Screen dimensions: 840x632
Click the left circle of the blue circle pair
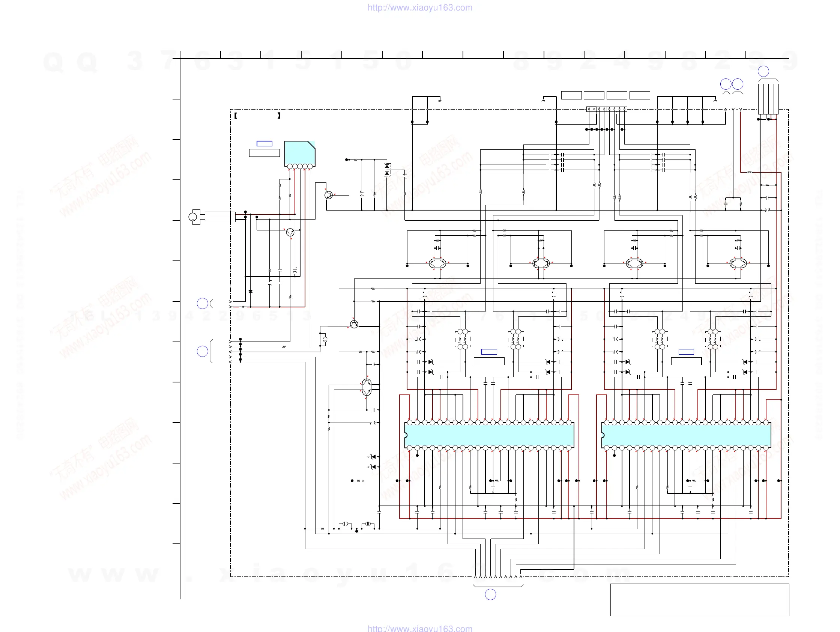tap(726, 84)
